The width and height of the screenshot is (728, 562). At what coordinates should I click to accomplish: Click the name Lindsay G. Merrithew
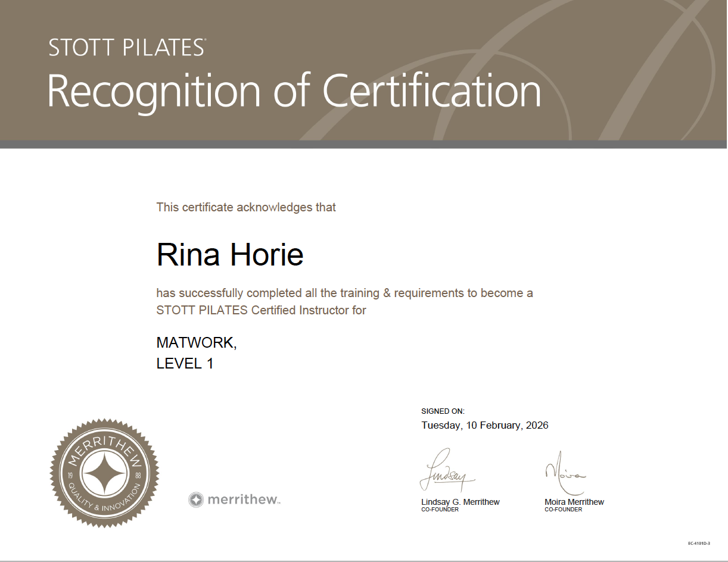pyautogui.click(x=461, y=502)
